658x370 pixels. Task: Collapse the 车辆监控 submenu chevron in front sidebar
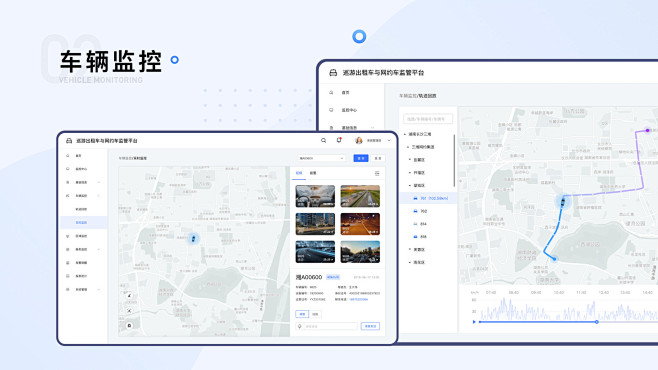(x=99, y=196)
